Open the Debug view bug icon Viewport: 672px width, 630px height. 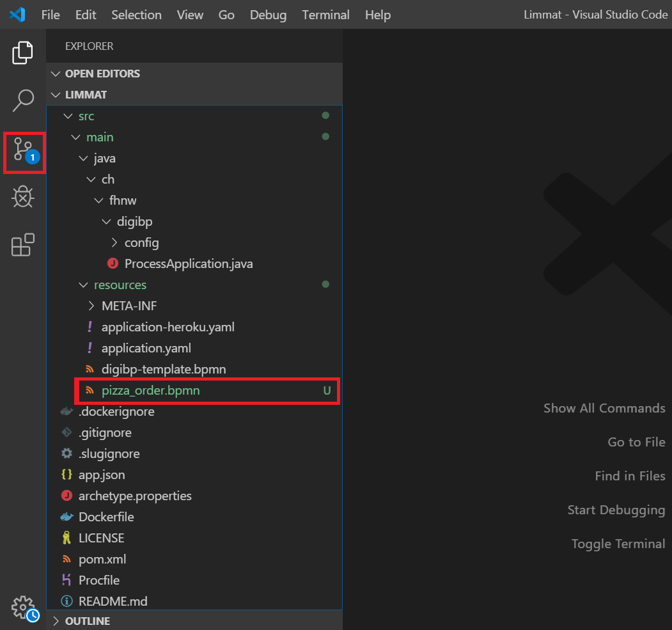pos(23,197)
